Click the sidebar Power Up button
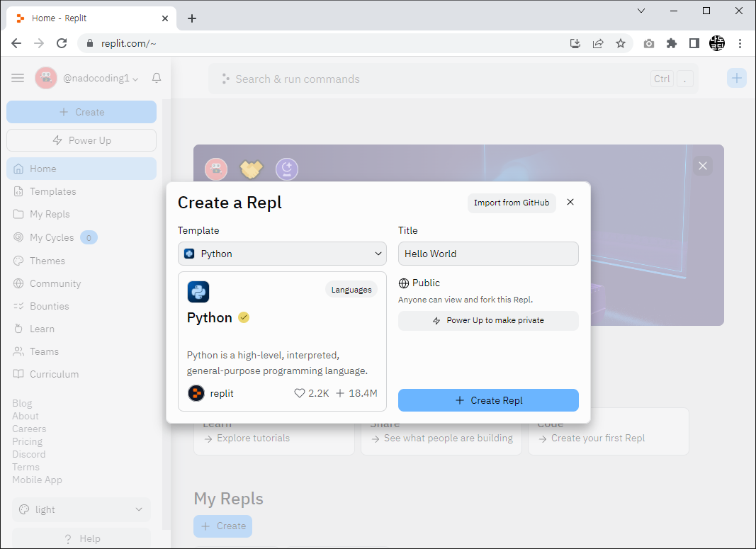The width and height of the screenshot is (756, 549). click(x=81, y=140)
